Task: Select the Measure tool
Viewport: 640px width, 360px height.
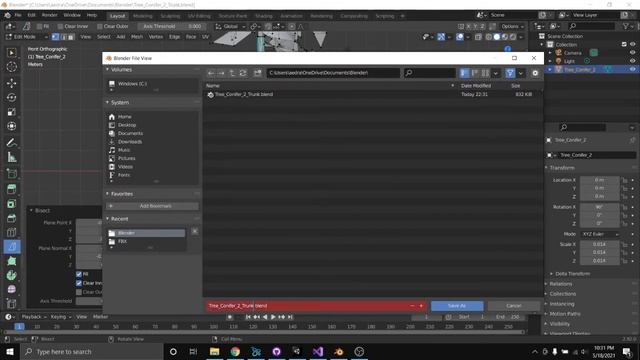Action: (x=12, y=157)
